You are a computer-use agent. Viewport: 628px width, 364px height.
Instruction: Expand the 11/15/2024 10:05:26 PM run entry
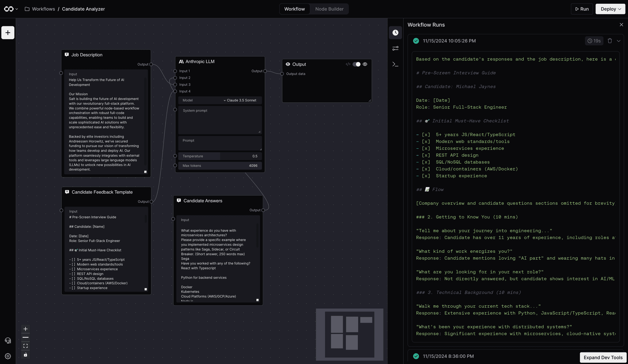[x=618, y=41]
